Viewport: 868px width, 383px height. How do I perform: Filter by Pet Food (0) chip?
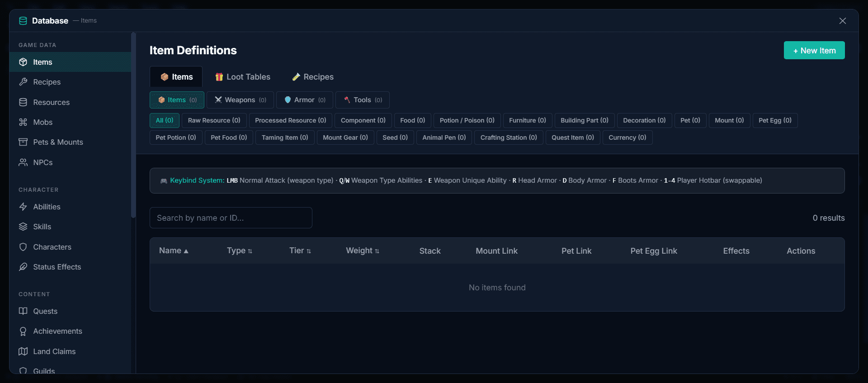[229, 137]
